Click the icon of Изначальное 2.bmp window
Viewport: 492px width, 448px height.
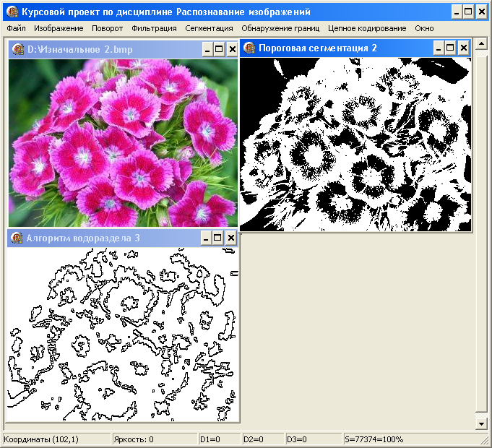18,49
